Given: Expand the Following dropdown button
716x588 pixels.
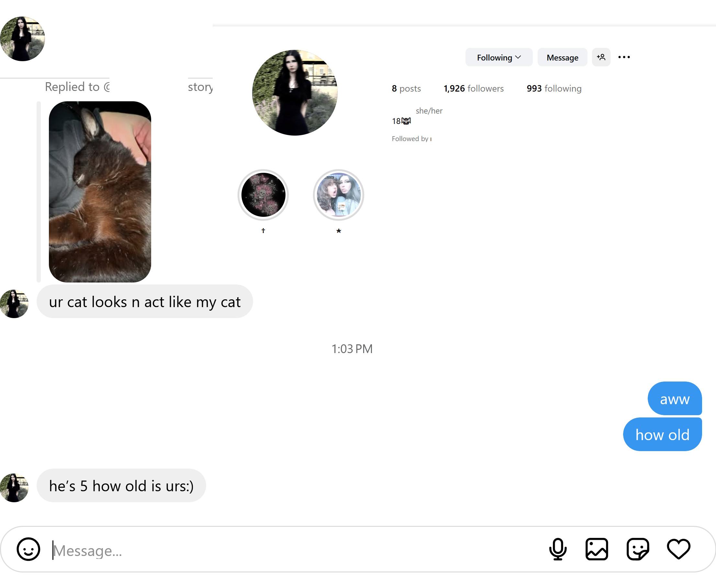Looking at the screenshot, I should [x=499, y=57].
